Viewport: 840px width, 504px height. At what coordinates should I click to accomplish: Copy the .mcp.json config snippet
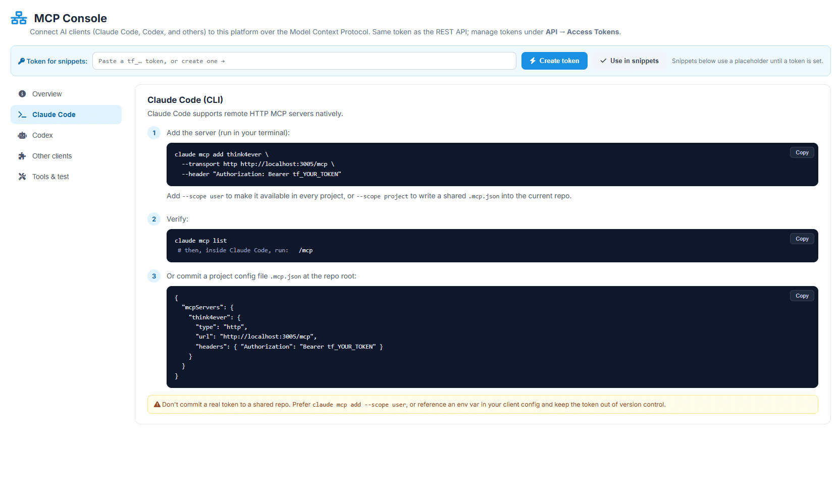(802, 296)
